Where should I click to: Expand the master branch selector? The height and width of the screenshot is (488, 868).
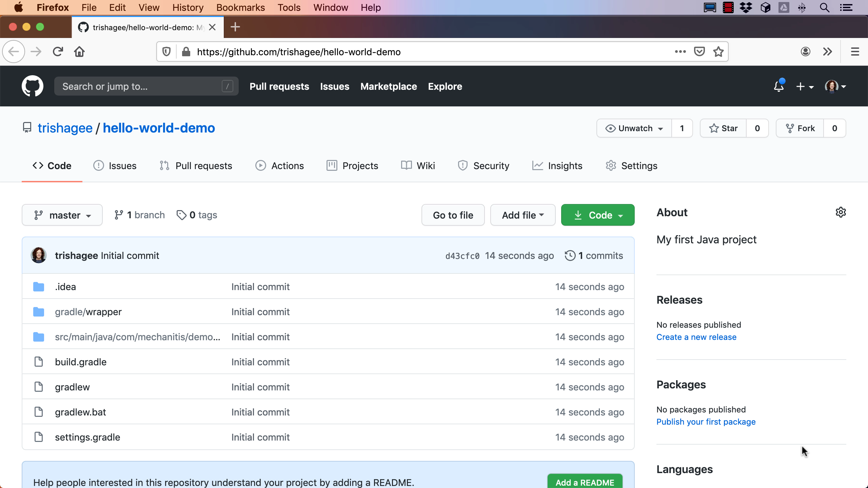(x=63, y=215)
